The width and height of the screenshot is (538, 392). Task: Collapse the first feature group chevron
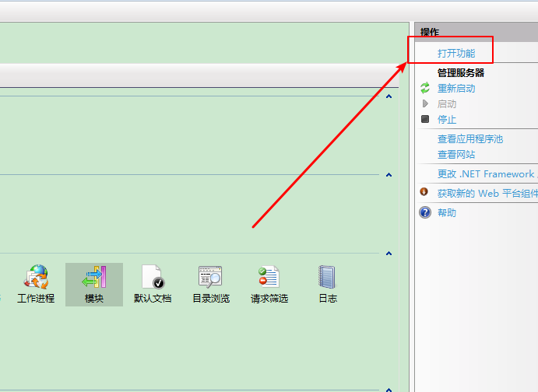coord(389,96)
